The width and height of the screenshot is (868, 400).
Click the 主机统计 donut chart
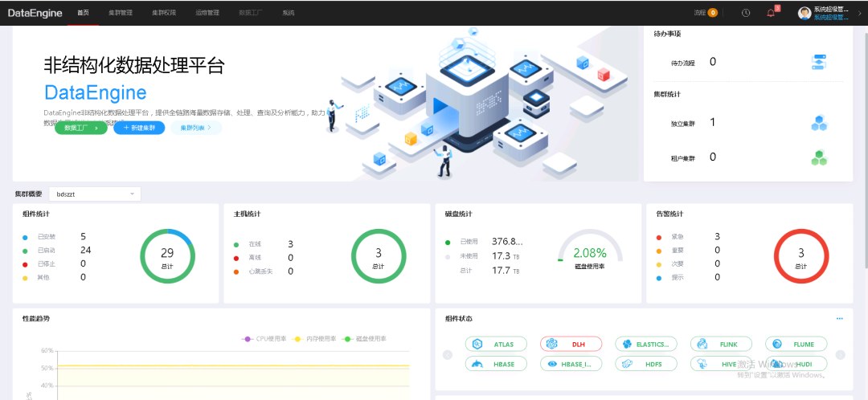pyautogui.click(x=379, y=256)
